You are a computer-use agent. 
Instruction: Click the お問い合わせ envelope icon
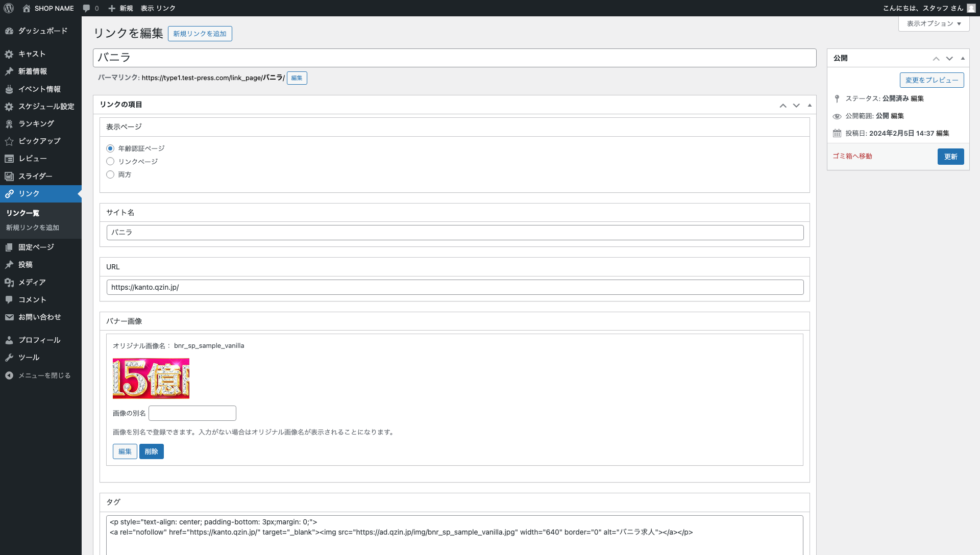(9, 317)
